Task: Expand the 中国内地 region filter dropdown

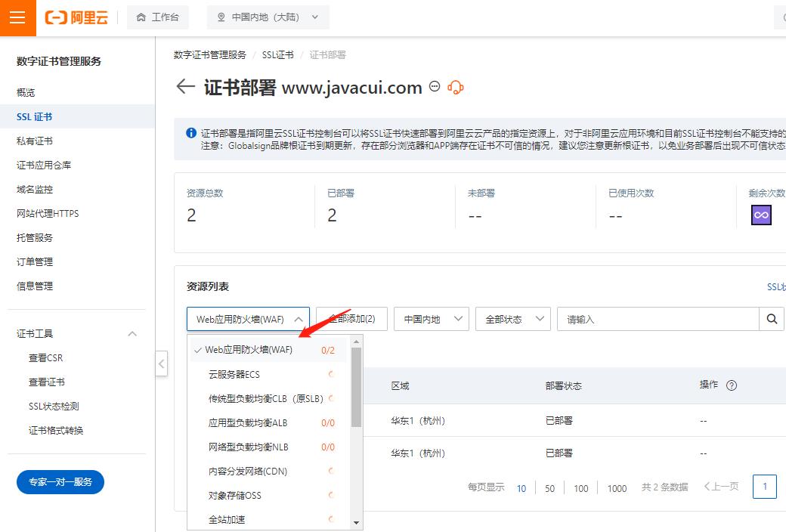Action: 432,319
